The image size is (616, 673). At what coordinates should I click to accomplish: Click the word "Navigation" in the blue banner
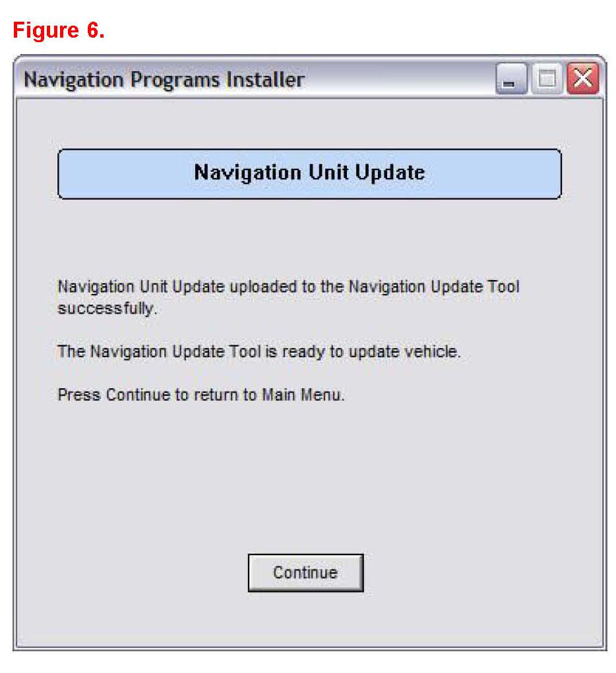click(x=248, y=173)
